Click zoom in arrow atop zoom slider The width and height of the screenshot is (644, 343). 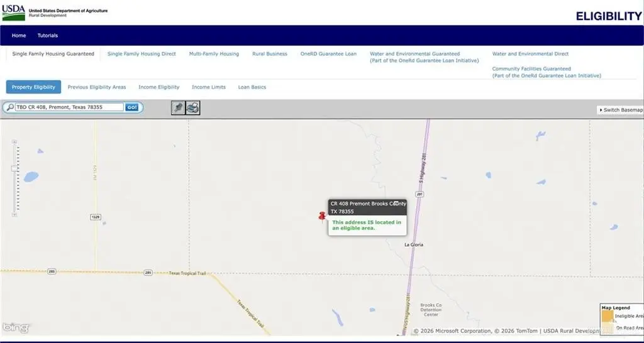click(14, 142)
